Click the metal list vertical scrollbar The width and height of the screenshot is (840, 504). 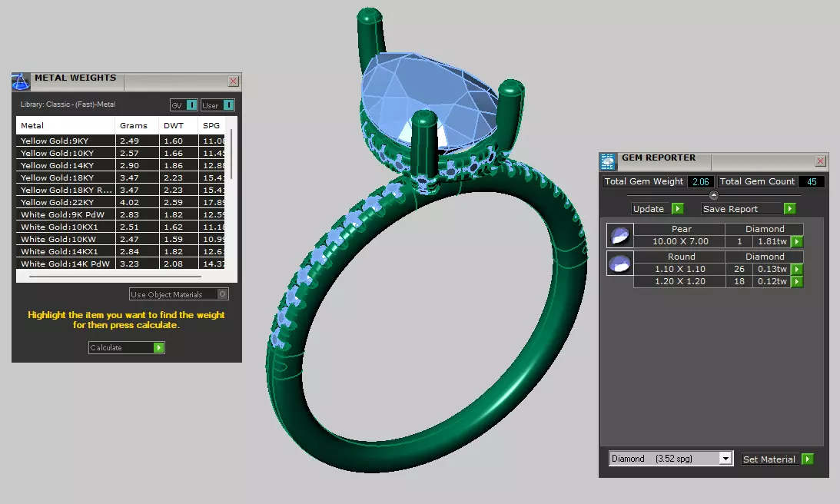(231, 154)
